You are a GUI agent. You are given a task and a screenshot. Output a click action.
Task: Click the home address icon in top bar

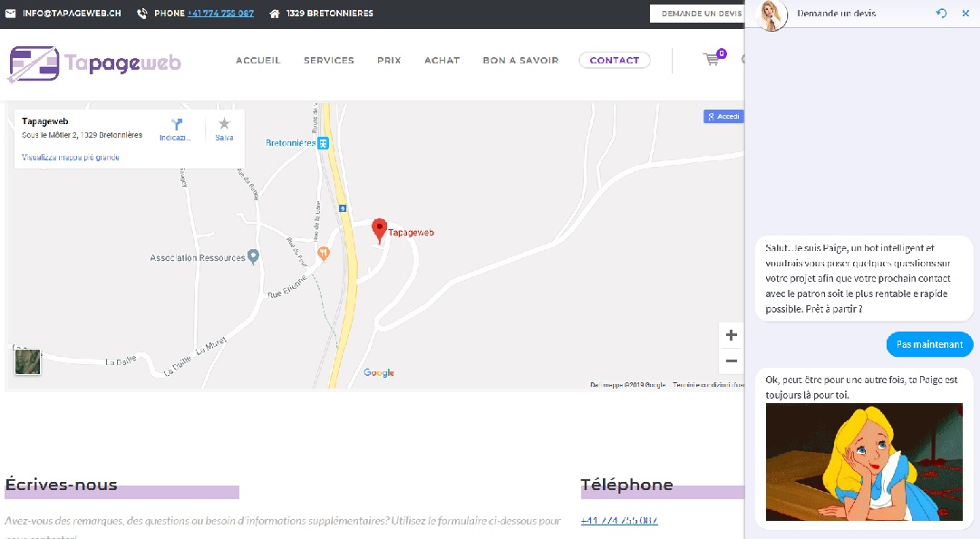pos(275,13)
